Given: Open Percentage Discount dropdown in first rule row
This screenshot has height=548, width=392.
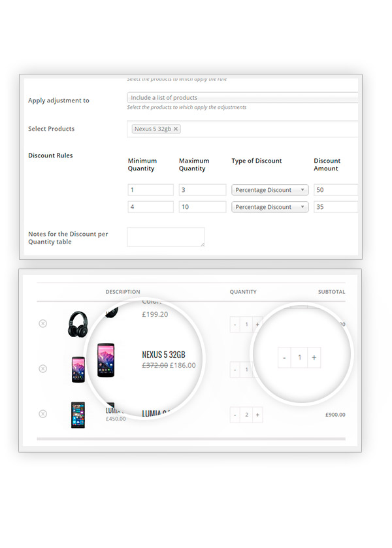Looking at the screenshot, I should click(270, 190).
